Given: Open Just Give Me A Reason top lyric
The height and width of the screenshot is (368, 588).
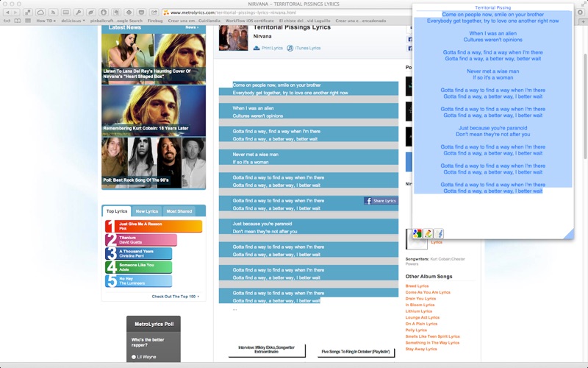Looking at the screenshot, I should pos(154,226).
